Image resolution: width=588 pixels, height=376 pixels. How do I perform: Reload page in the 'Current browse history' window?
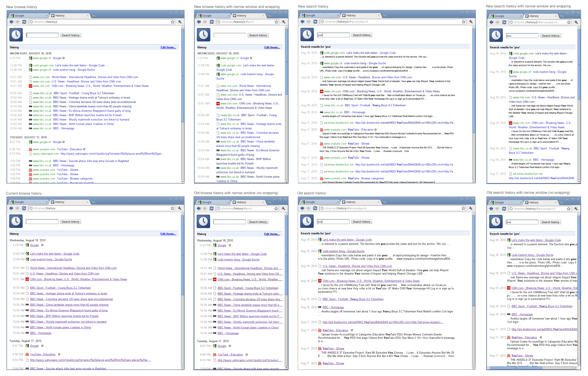(x=24, y=208)
